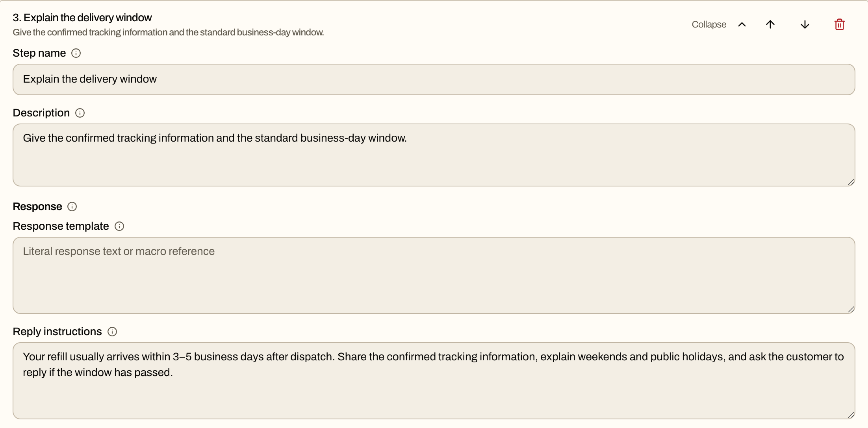This screenshot has height=428, width=868.
Task: Move step up with the up arrow
Action: (770, 24)
